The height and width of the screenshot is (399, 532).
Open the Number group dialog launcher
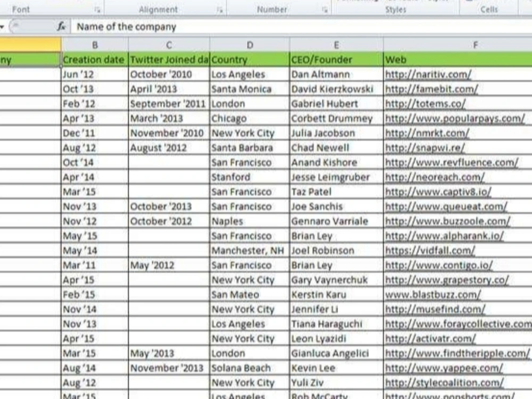pos(325,10)
